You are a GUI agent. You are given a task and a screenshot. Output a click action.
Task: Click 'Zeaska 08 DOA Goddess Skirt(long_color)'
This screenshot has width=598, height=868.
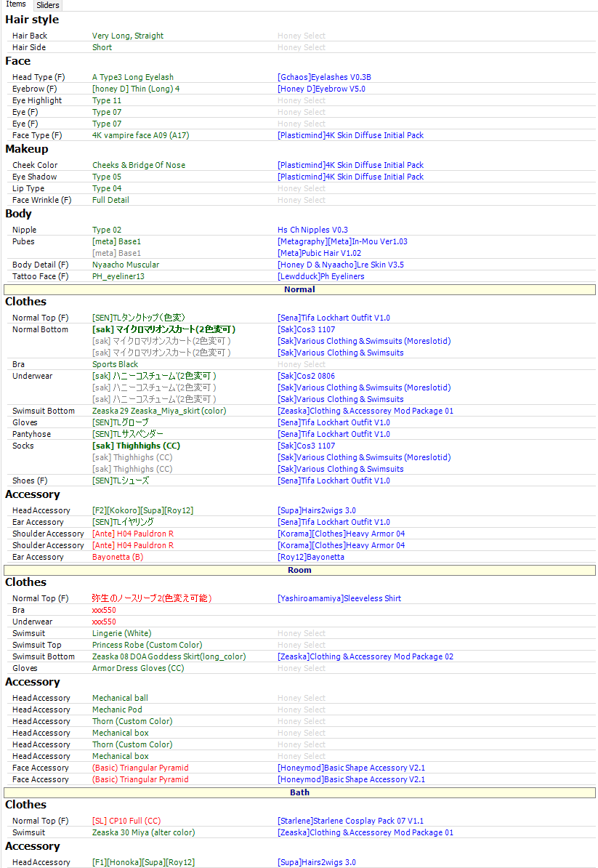pyautogui.click(x=169, y=657)
